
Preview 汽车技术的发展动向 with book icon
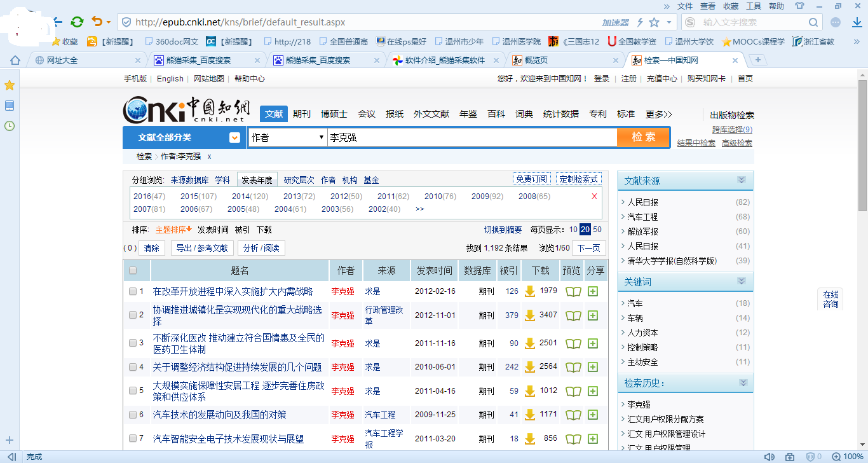[573, 415]
